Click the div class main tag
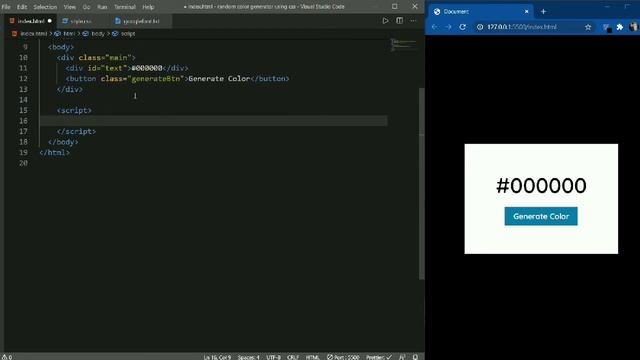 (96, 58)
